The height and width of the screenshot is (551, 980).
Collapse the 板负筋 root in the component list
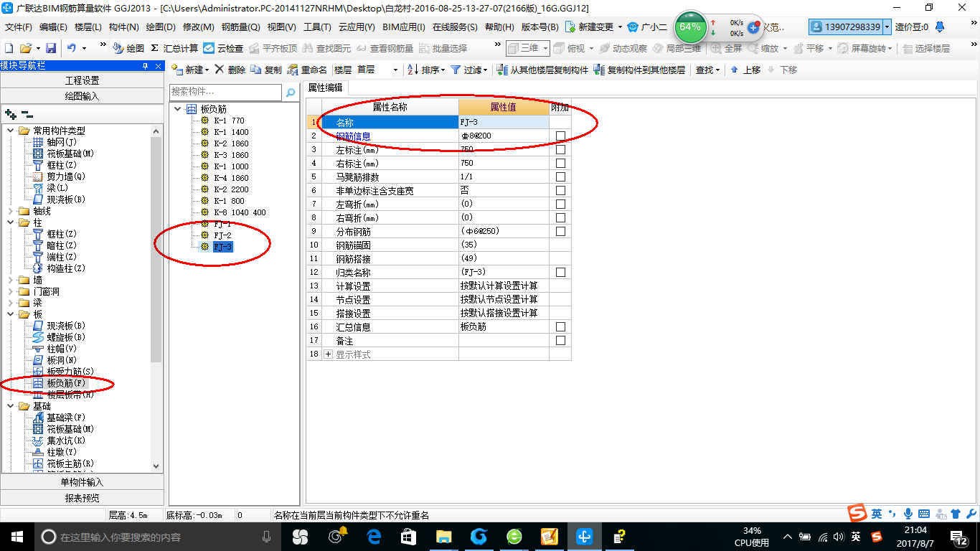(177, 109)
